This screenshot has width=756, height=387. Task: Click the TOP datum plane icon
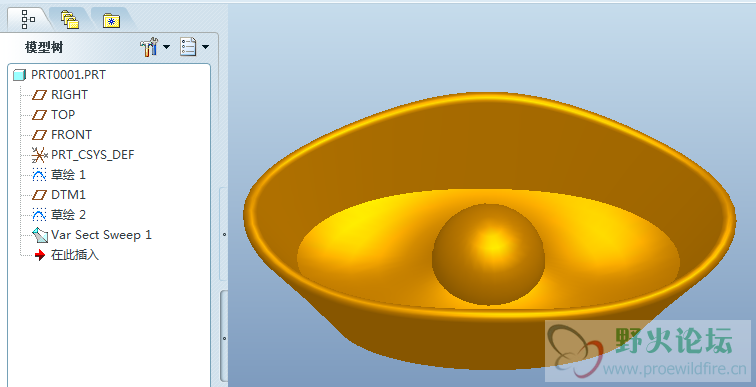pyautogui.click(x=40, y=115)
